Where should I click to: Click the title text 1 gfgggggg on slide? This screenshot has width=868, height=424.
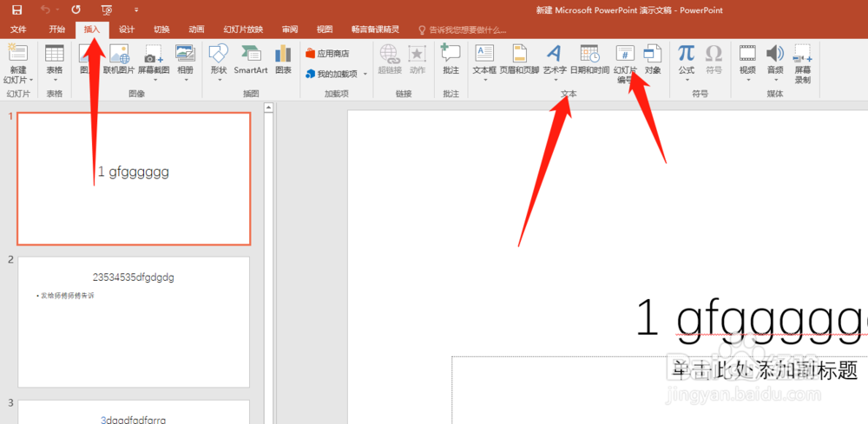point(752,319)
